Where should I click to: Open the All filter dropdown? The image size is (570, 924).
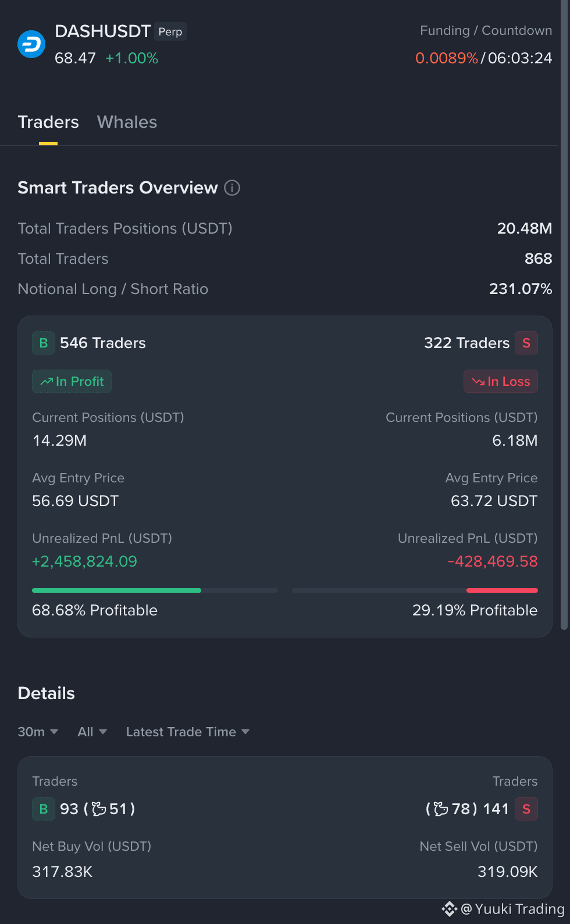(x=92, y=732)
